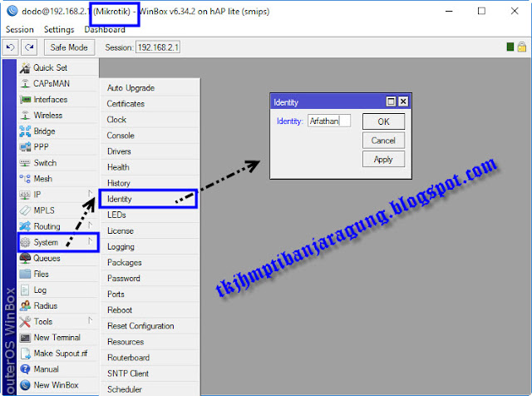
Task: Open Quick Set wizard icon
Action: tap(25, 68)
